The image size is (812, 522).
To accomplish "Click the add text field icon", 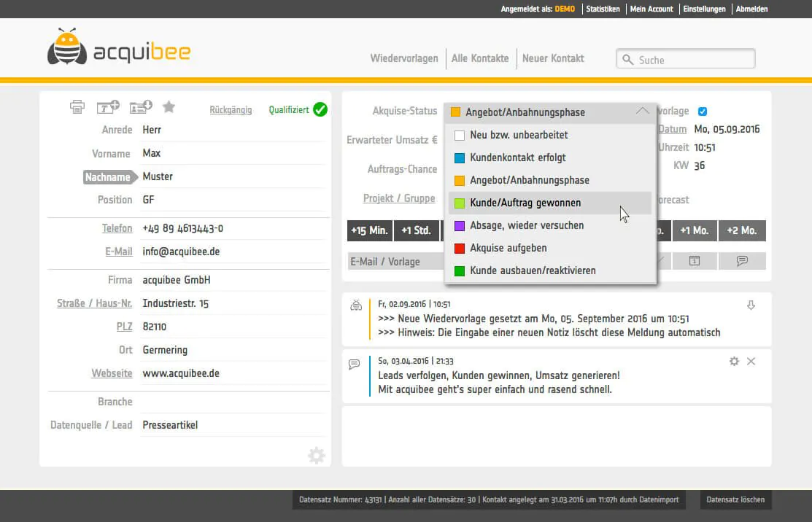I will [108, 106].
